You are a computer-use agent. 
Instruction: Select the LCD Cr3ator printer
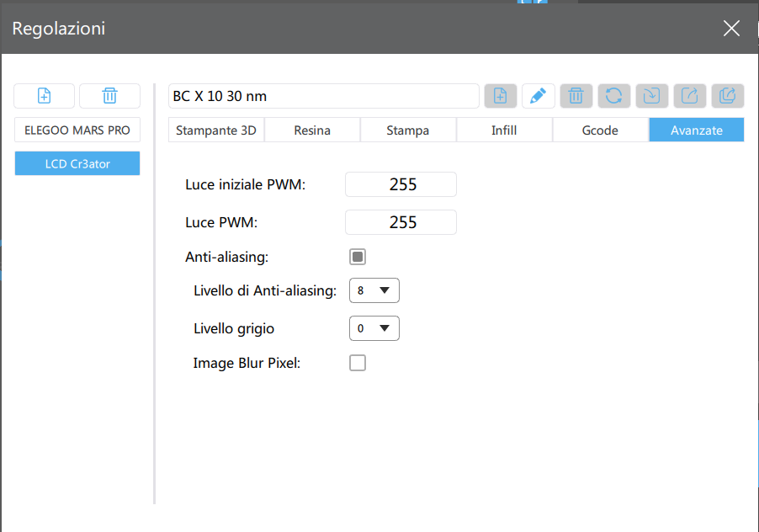point(77,163)
